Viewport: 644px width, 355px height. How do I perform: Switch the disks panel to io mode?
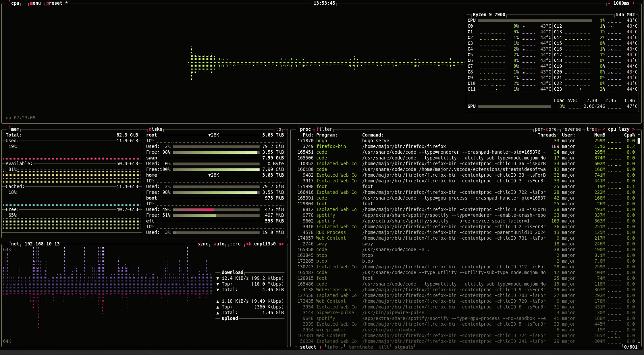coord(278,129)
